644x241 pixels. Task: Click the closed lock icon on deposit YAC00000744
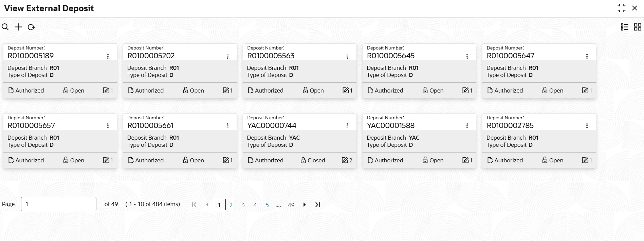[x=302, y=160]
